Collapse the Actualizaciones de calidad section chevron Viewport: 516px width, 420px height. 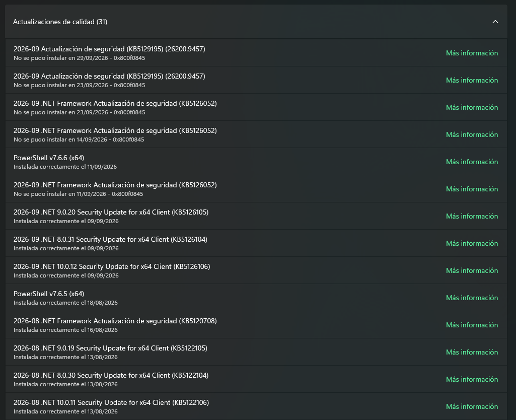pos(495,22)
